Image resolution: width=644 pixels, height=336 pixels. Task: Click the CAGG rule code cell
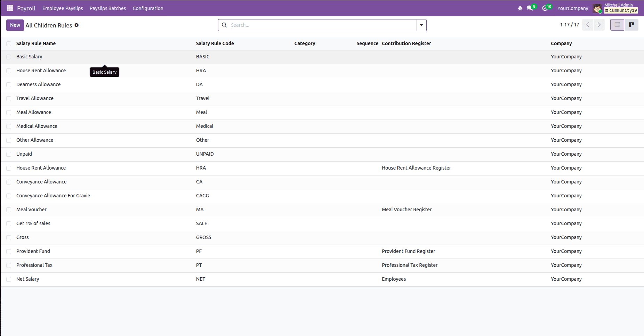point(202,196)
